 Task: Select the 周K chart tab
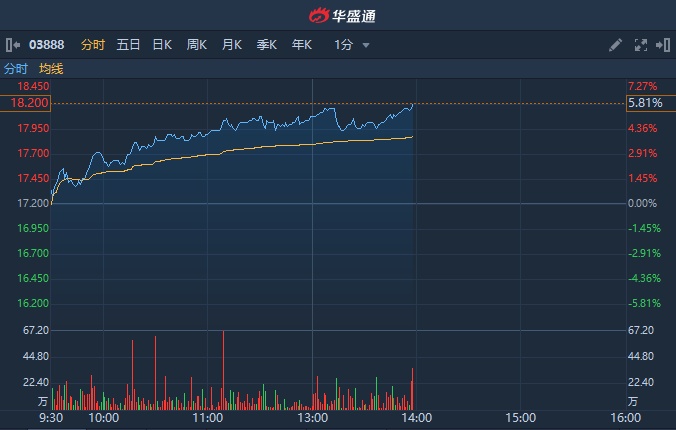(196, 45)
